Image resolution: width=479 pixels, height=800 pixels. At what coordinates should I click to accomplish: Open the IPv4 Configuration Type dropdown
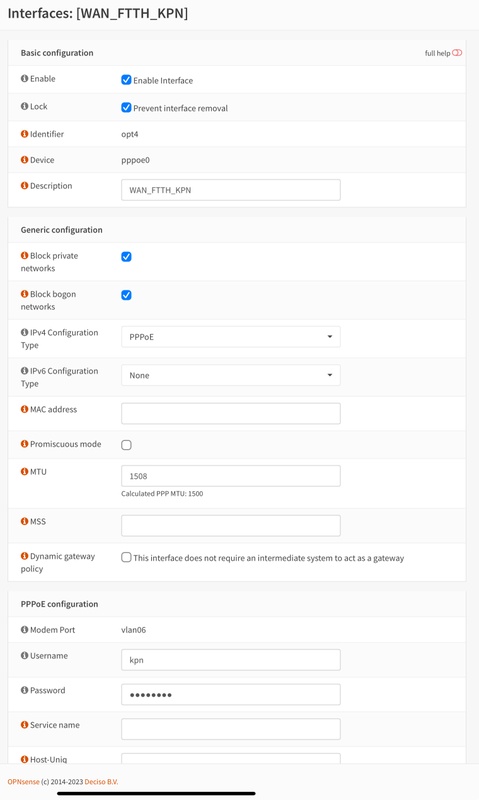coord(231,337)
